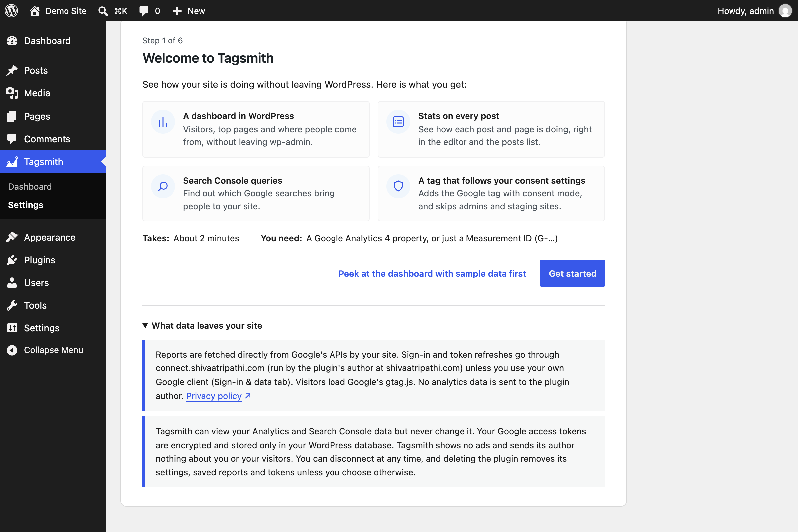Click 'Step 1 of 6' text

(163, 40)
